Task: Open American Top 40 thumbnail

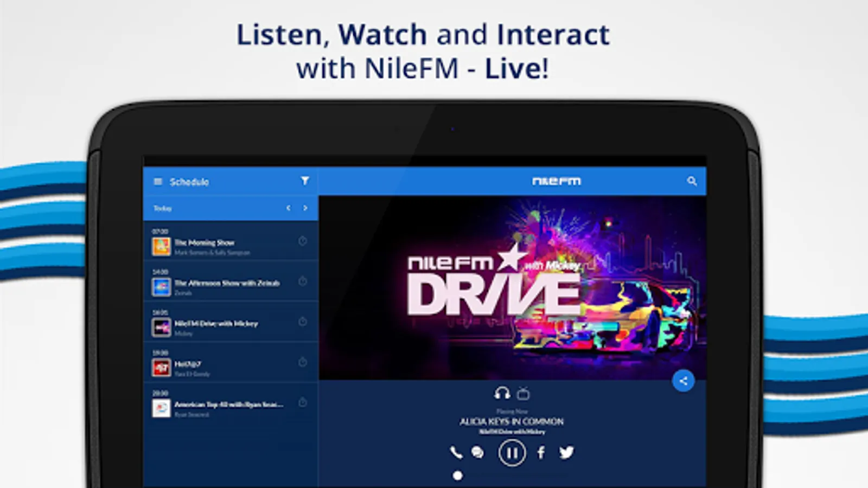Action: point(161,408)
